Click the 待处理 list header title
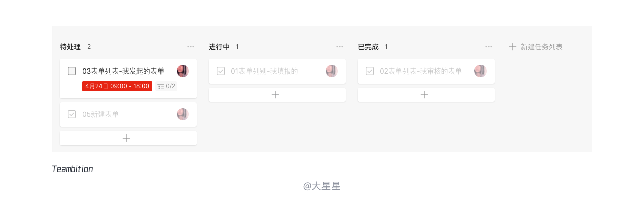Image resolution: width=644 pixels, height=206 pixels. point(70,47)
